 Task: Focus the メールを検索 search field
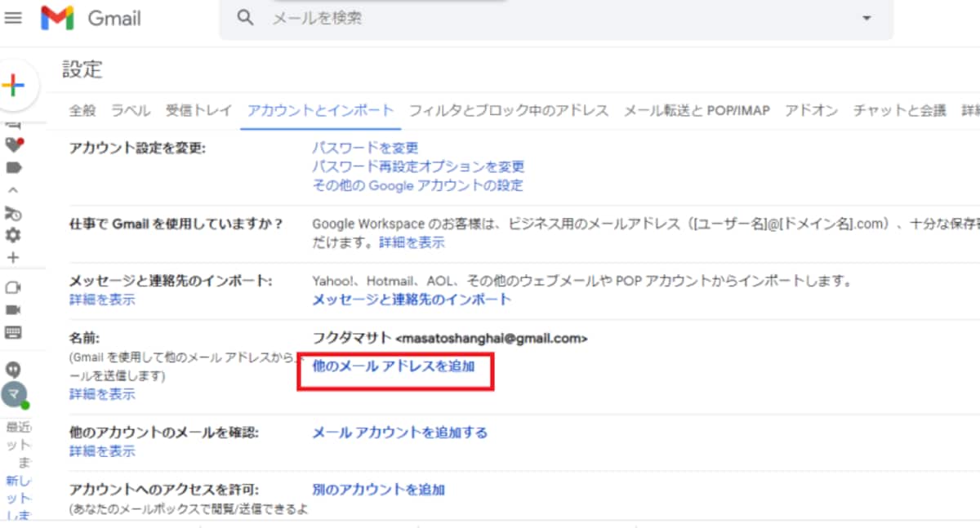(x=556, y=18)
